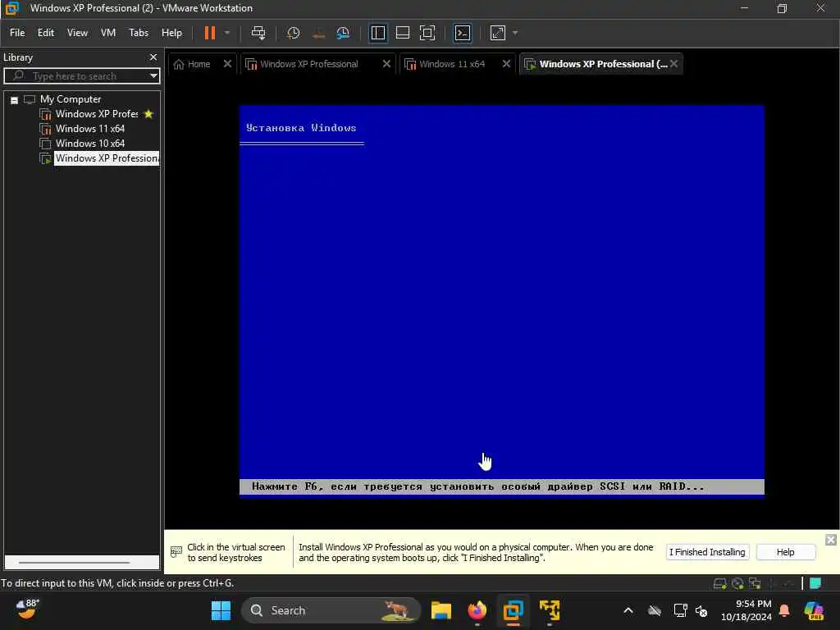Open the notifications bell
The height and width of the screenshot is (630, 840).
click(784, 610)
